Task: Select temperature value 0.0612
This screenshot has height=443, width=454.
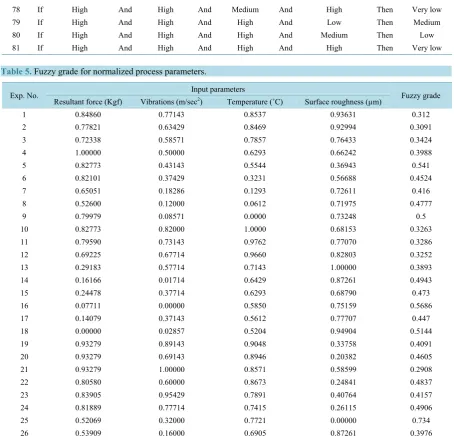Action: pos(255,204)
